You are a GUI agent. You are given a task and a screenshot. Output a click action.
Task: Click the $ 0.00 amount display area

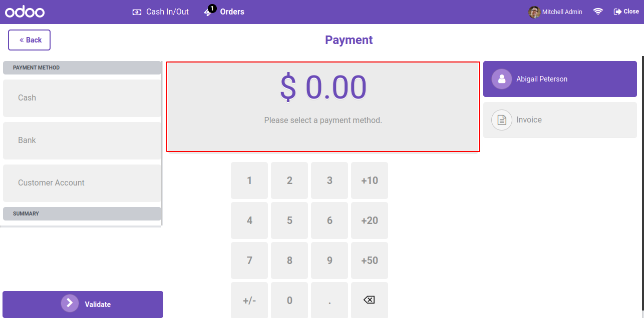(x=323, y=106)
